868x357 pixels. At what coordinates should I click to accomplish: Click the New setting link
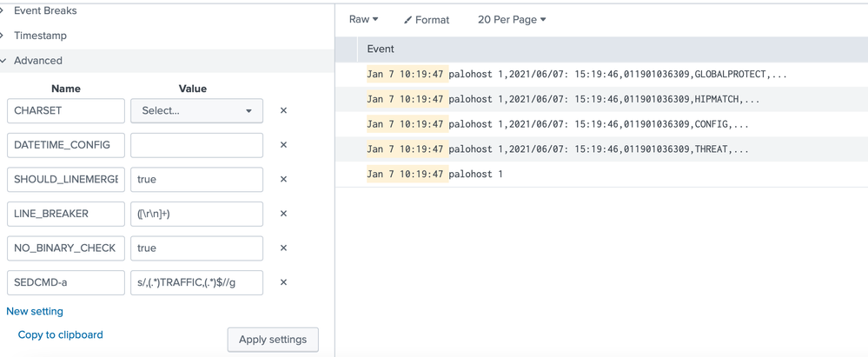point(35,311)
